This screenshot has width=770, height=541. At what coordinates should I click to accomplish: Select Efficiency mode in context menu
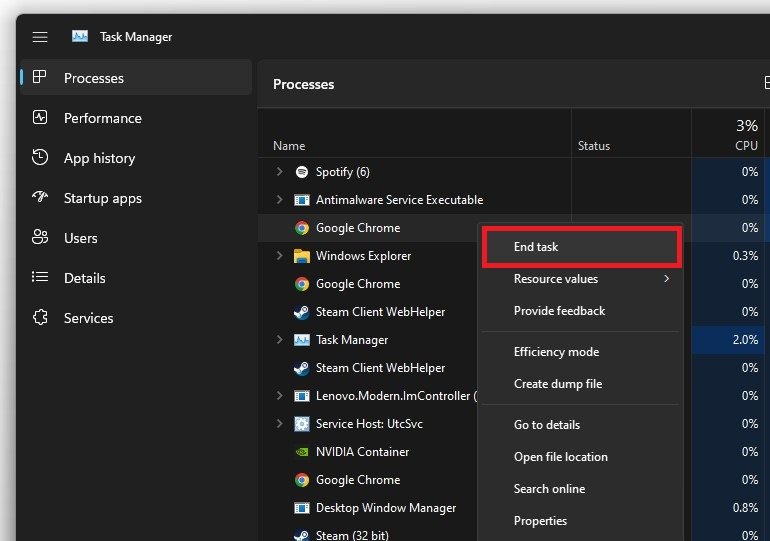pyautogui.click(x=556, y=352)
